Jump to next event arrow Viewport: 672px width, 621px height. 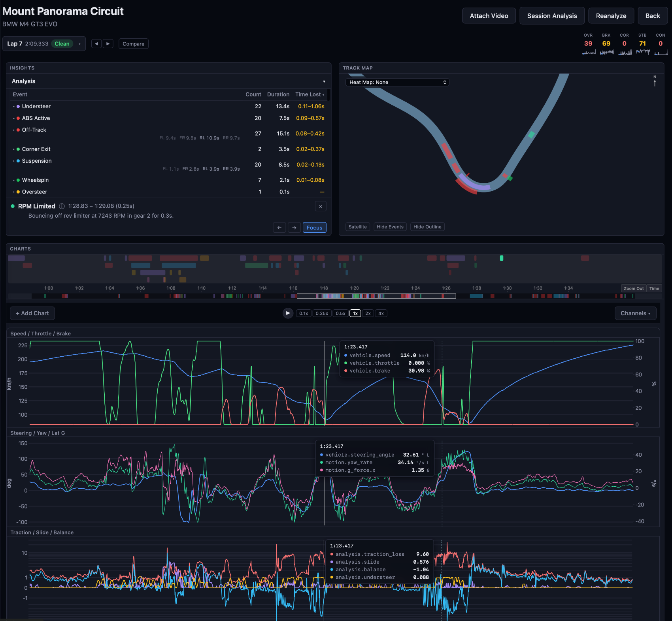tap(294, 228)
